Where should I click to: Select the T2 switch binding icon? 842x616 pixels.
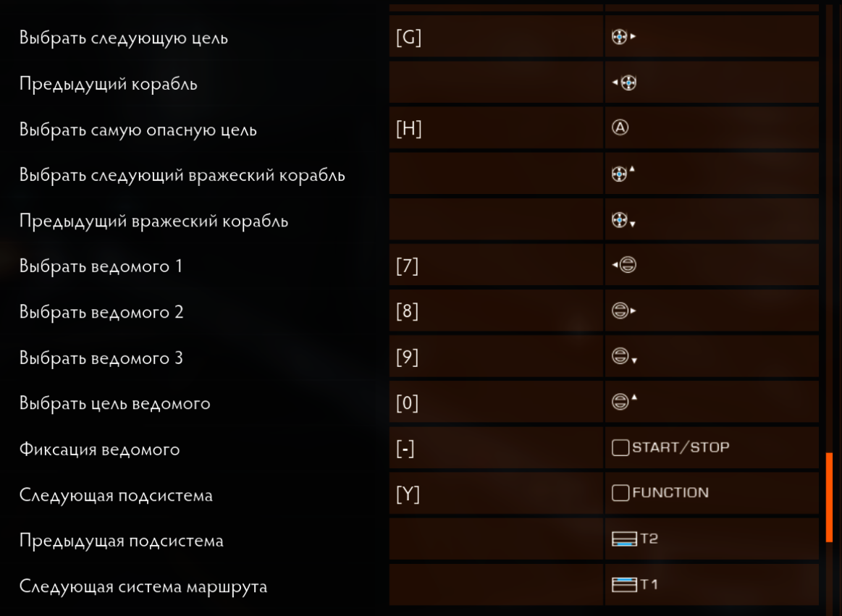click(635, 539)
